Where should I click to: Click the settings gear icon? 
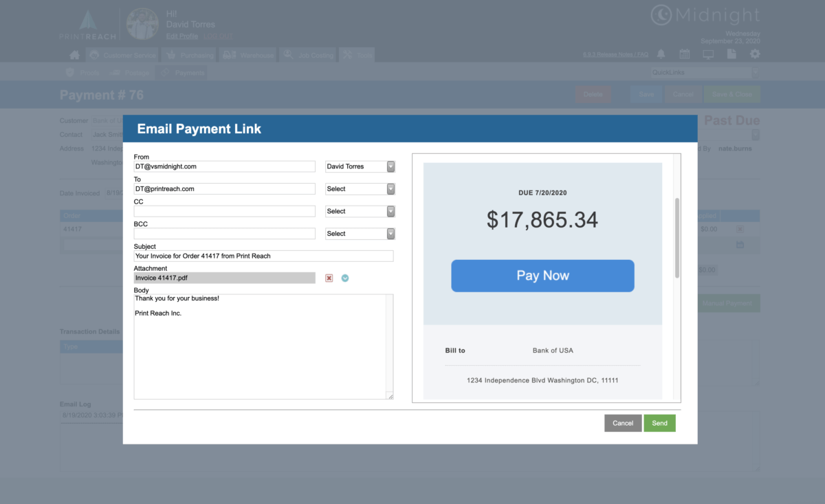[755, 54]
